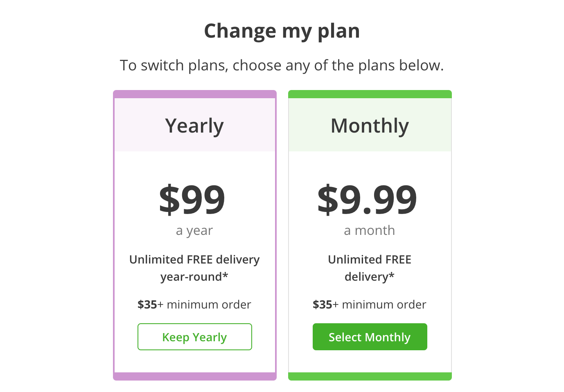The image size is (564, 392).
Task: Click the green bottom bar of Monthly card
Action: (x=370, y=376)
